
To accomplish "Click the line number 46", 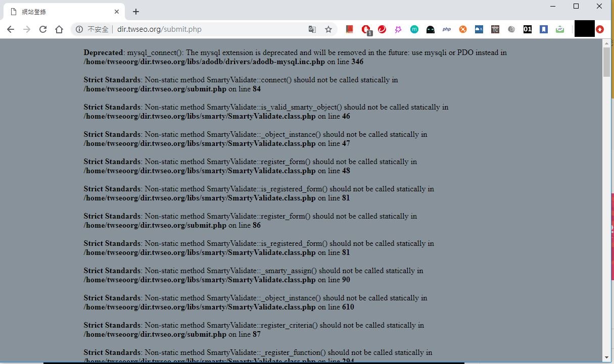I will coord(346,116).
